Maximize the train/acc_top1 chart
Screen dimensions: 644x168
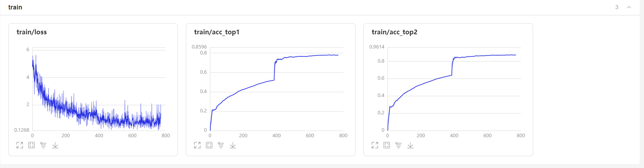(197, 145)
